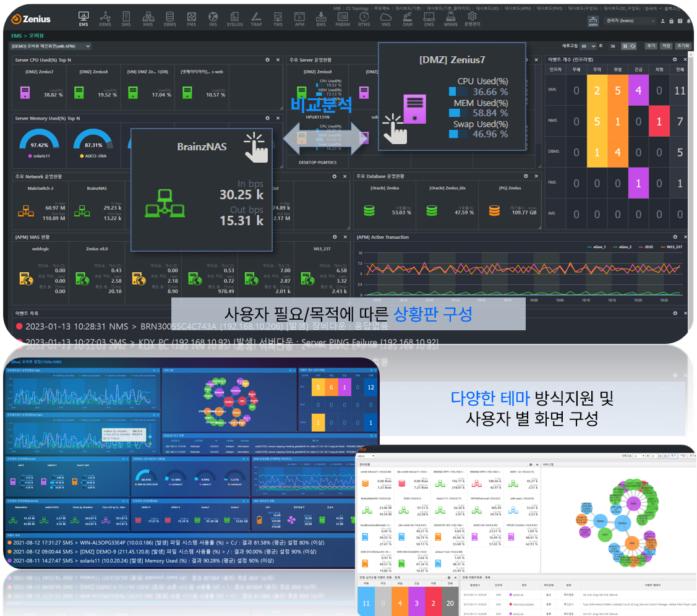The image size is (697, 616).
Task: Open the 대시보드(APM) menu link
Action: (518, 8)
